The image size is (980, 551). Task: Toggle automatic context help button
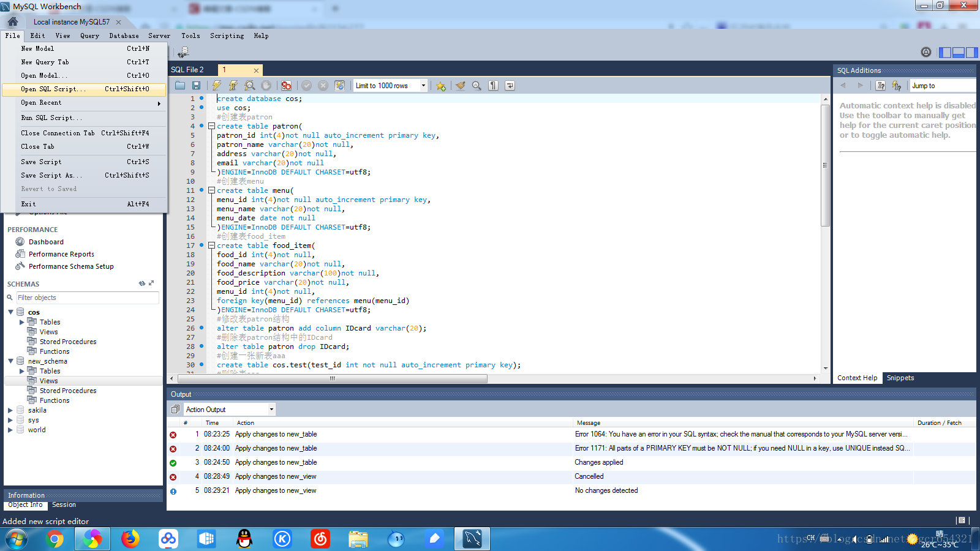[897, 86]
